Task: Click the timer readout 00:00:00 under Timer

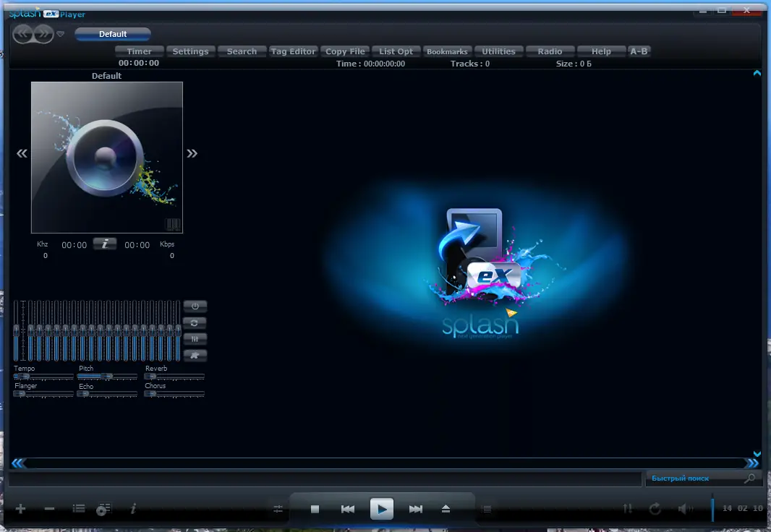Action: pyautogui.click(x=139, y=63)
